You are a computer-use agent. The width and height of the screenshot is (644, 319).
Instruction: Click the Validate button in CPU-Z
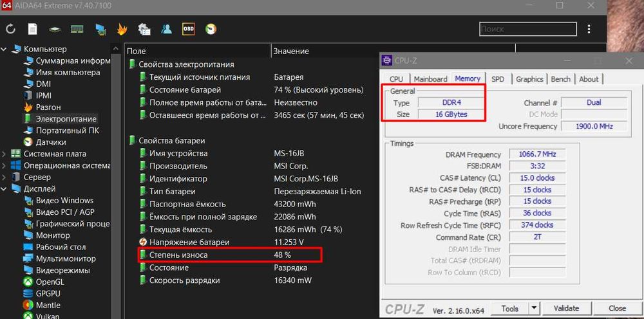566,308
